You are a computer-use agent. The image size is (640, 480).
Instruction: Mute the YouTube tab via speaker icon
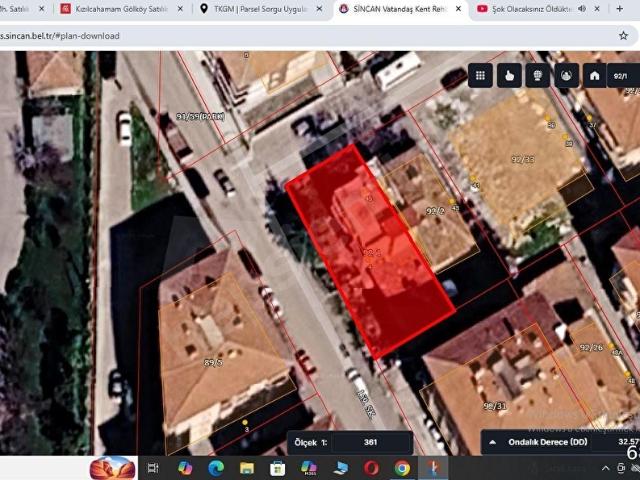tap(582, 9)
